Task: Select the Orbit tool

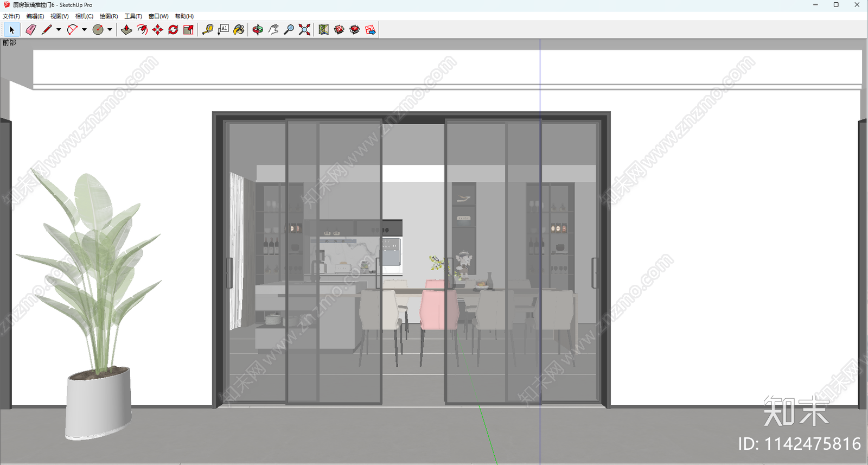Action: click(258, 30)
